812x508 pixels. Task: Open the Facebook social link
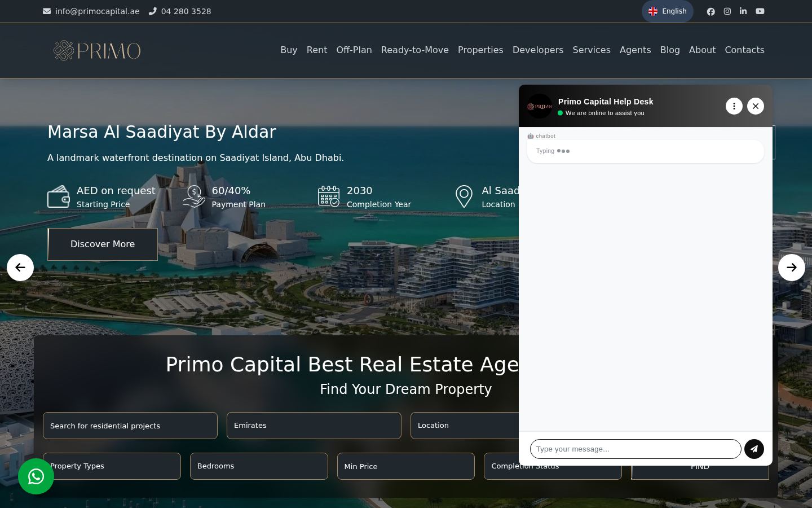coord(710,11)
